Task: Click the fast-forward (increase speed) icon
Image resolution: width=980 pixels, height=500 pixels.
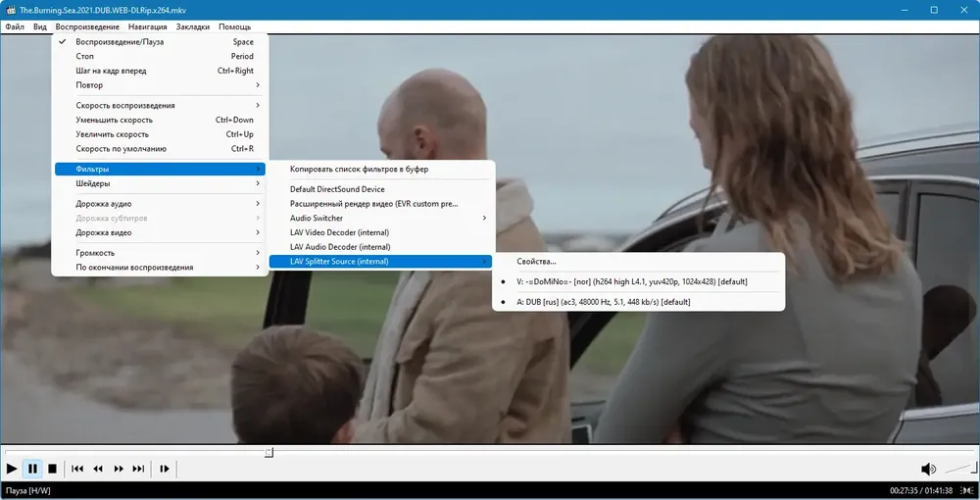Action: 119,468
